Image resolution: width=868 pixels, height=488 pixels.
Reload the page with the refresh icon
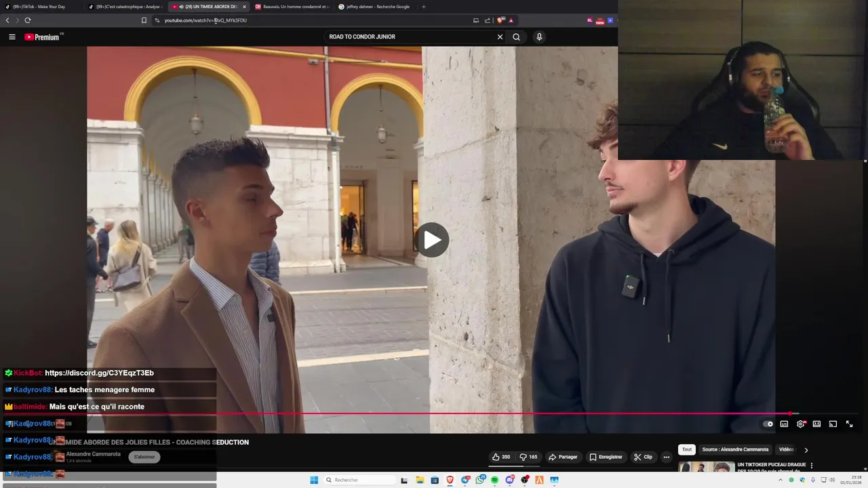[28, 20]
